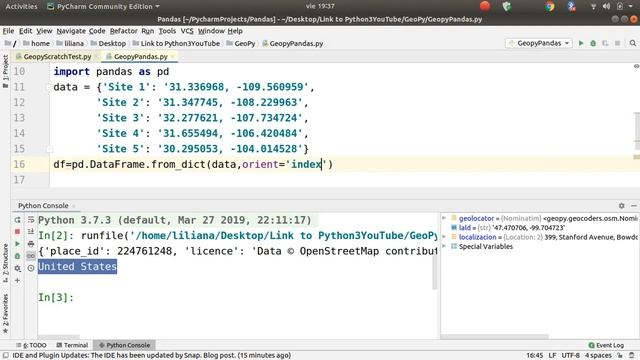Execute current statement in console play icon
Screen dimensions: 640x360
[x=18, y=244]
